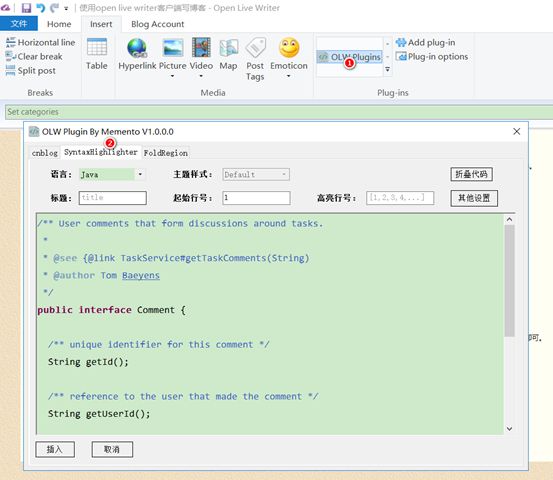The image size is (553, 480).
Task: Switch to the Home ribbon tab
Action: coord(59,24)
